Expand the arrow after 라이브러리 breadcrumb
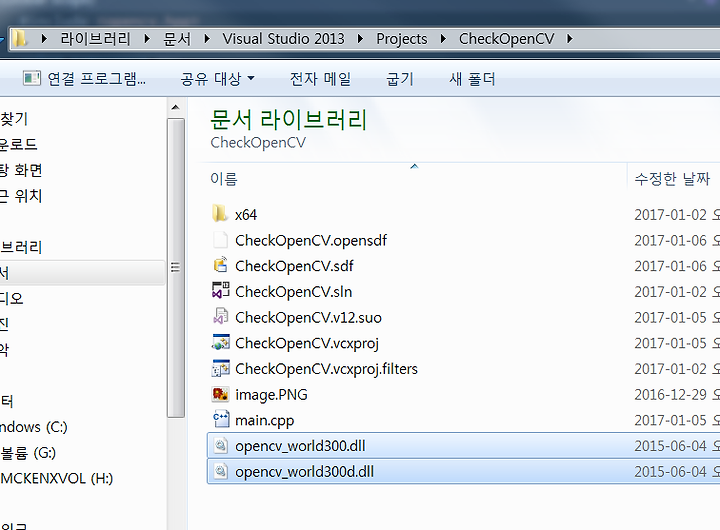This screenshot has height=530, width=720. pos(147,39)
